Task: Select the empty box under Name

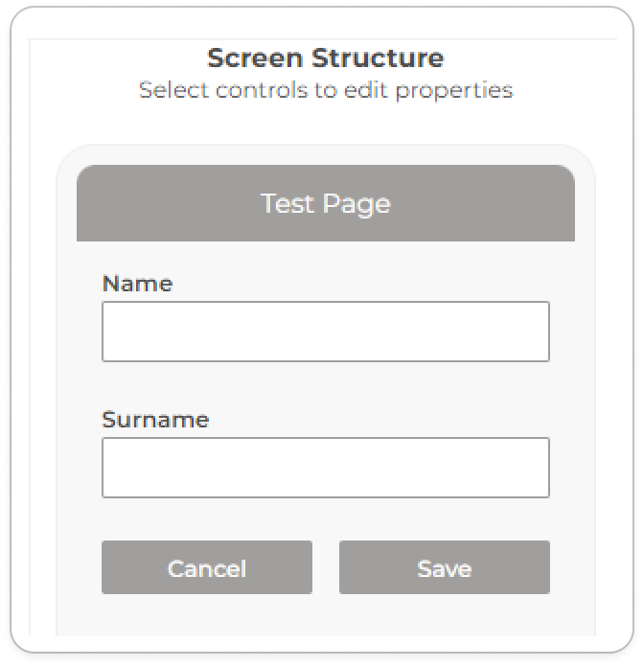Action: [x=325, y=332]
